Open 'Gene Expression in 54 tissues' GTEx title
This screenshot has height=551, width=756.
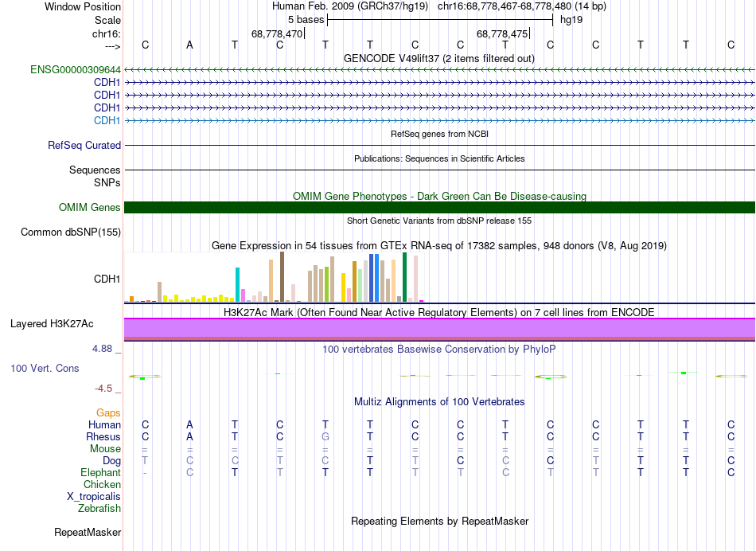(x=439, y=245)
